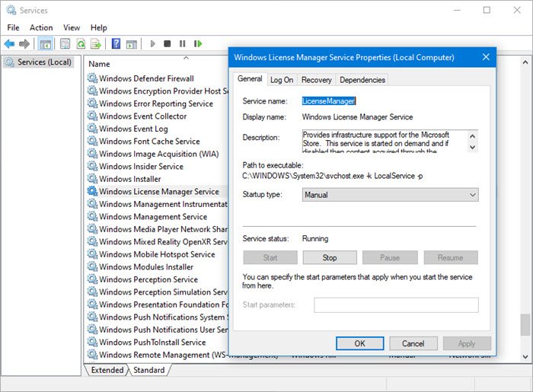Image resolution: width=533 pixels, height=392 pixels.
Task: Click the Refresh toolbar icon
Action: (81, 44)
